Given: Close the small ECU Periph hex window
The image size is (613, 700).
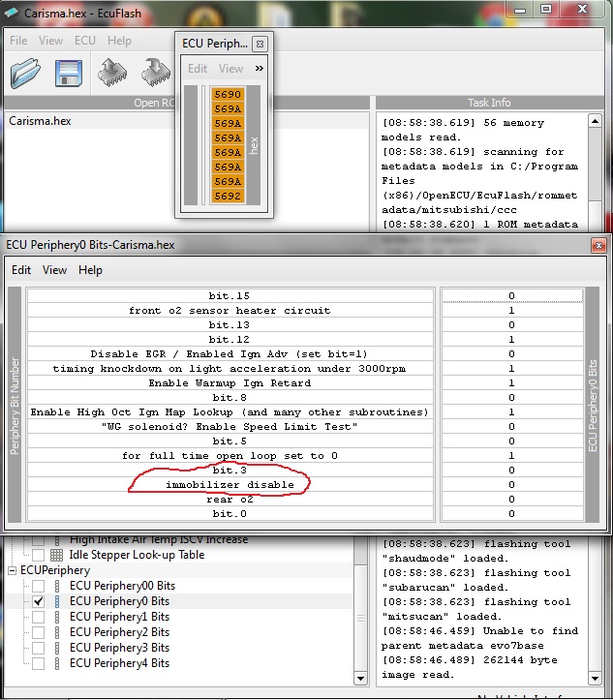Looking at the screenshot, I should pos(260,45).
